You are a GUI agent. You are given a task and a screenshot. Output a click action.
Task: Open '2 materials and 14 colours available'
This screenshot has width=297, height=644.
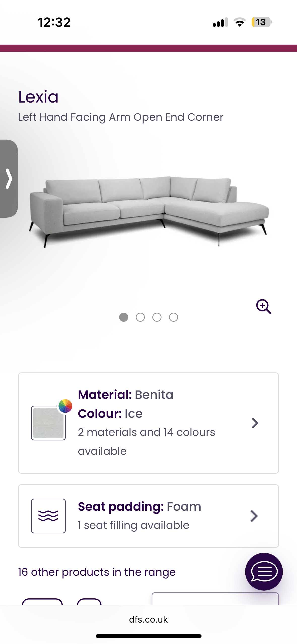(x=146, y=441)
